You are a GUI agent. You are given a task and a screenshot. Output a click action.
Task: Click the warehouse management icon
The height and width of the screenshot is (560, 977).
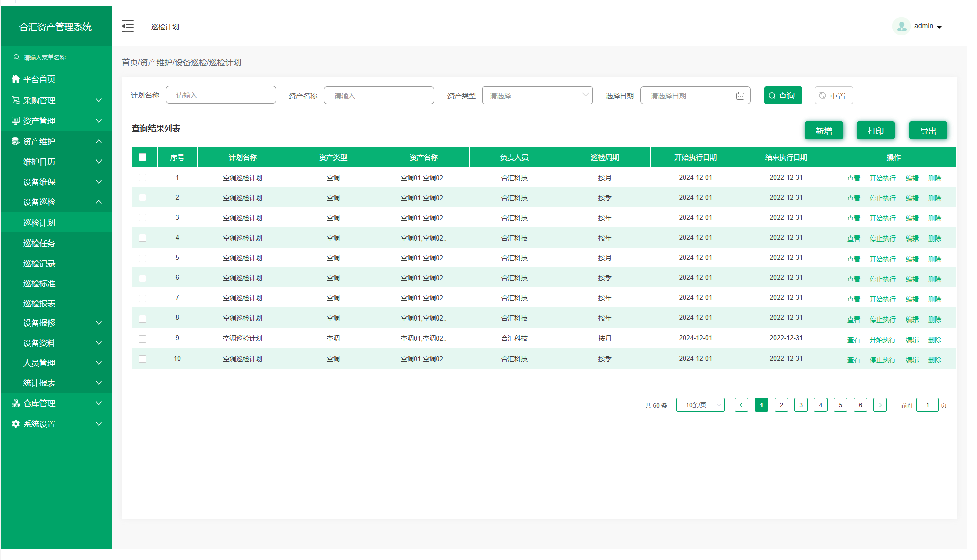pos(16,403)
